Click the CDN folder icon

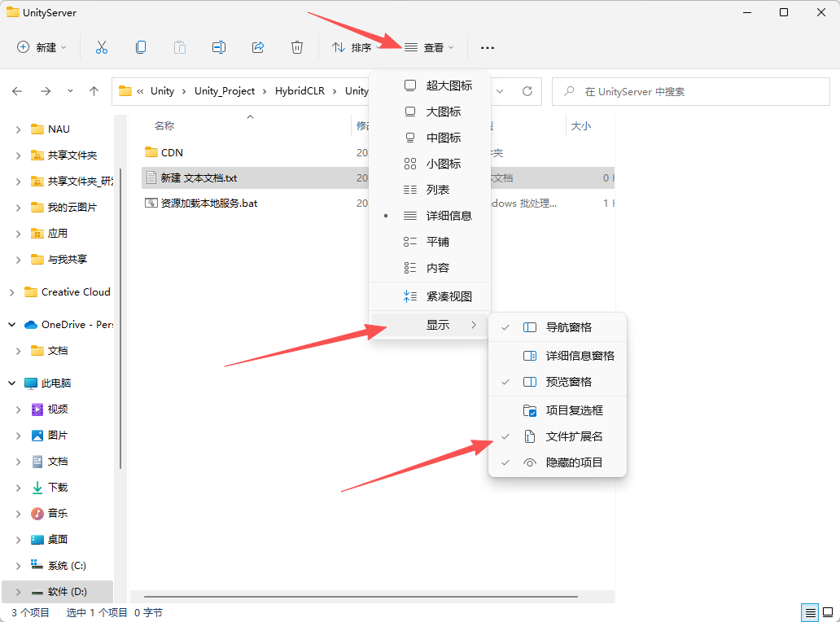pyautogui.click(x=151, y=153)
